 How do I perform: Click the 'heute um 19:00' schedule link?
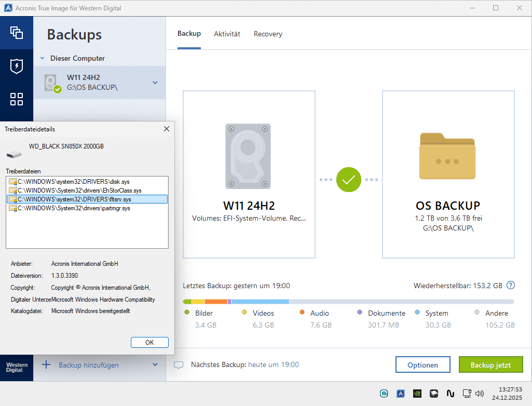pyautogui.click(x=274, y=364)
